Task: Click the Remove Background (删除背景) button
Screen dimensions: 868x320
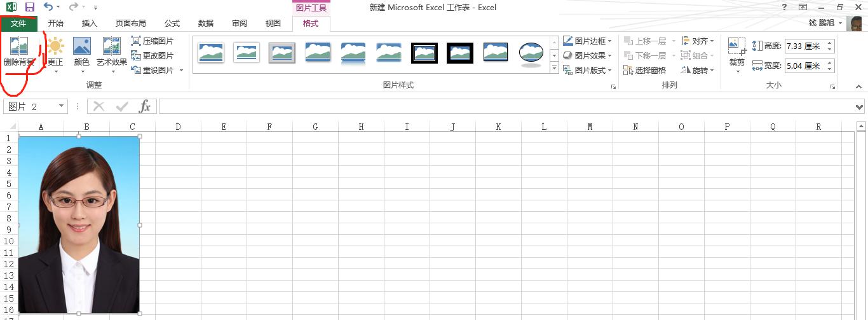Action: click(x=19, y=52)
